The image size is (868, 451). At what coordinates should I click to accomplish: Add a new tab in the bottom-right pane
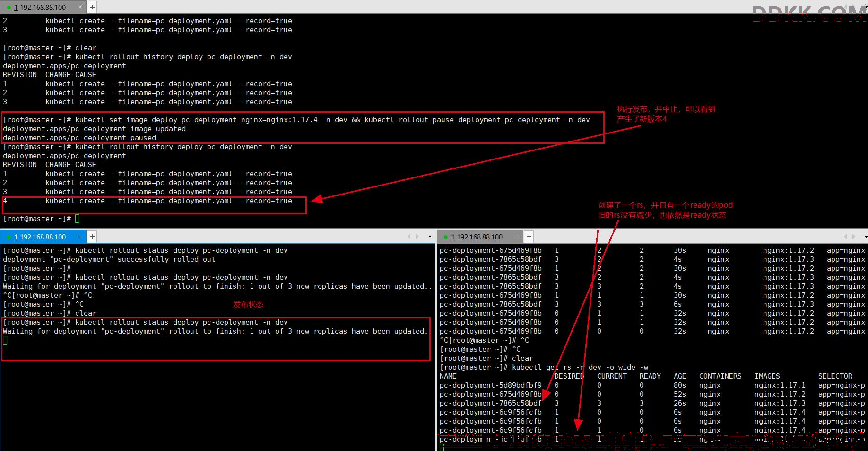click(x=529, y=236)
